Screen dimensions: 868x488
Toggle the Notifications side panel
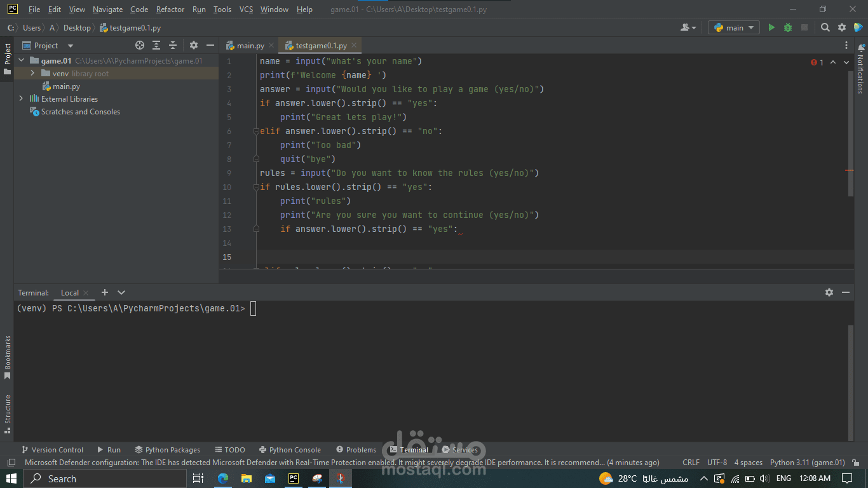pos(861,69)
